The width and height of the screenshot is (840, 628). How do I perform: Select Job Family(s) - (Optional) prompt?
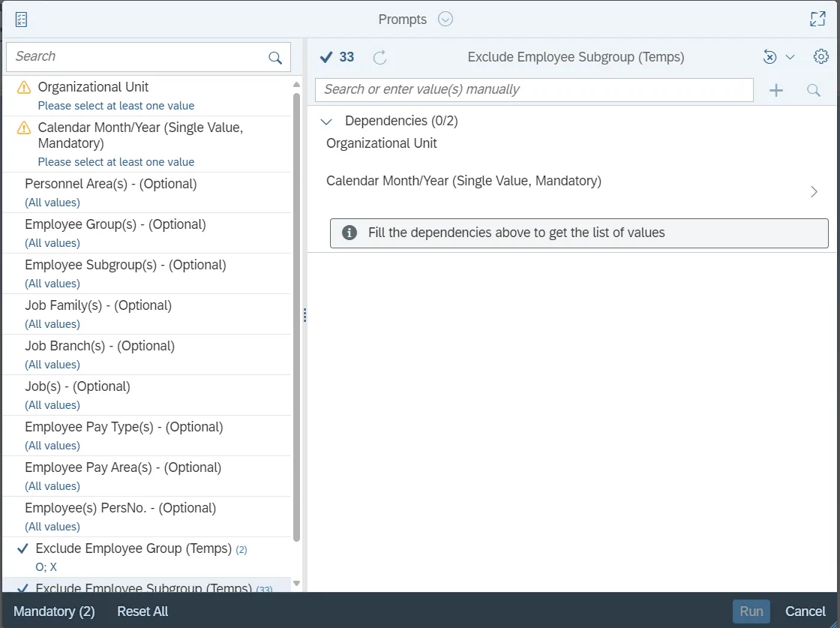(x=98, y=305)
